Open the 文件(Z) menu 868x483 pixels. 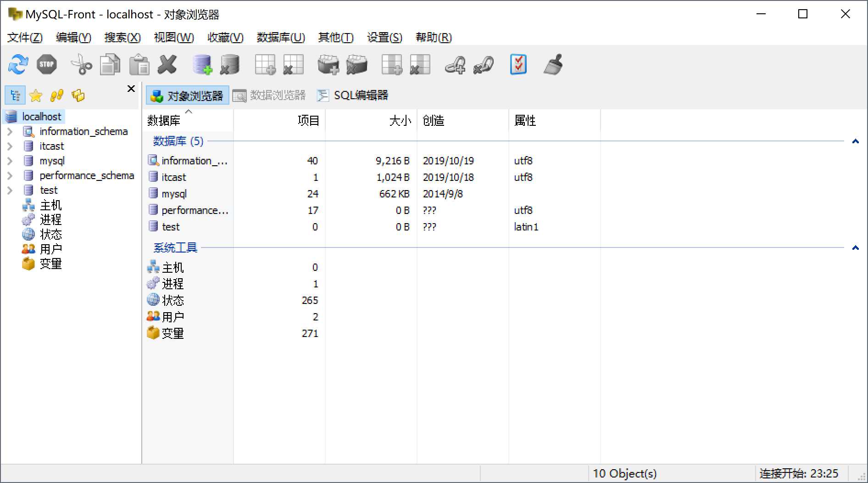click(x=25, y=37)
